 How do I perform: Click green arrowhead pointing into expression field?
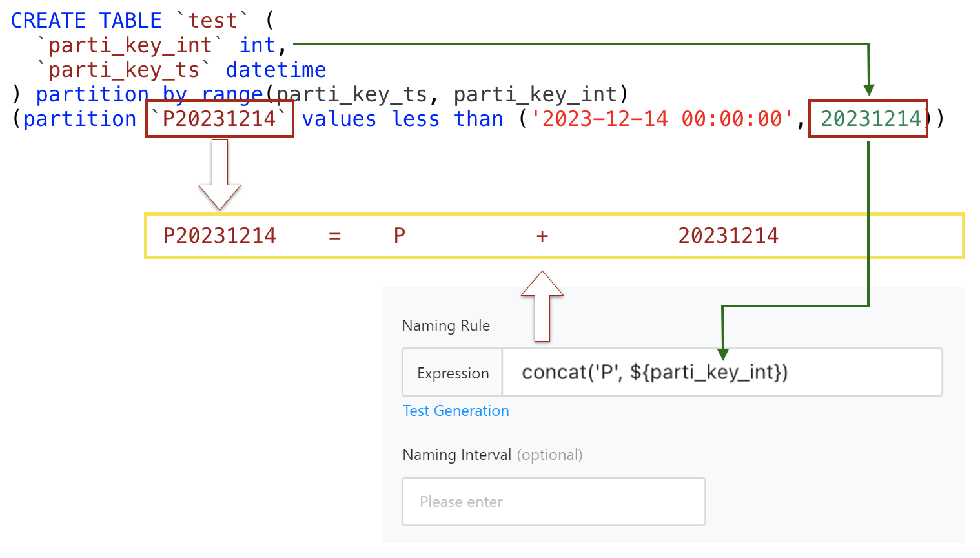tap(723, 354)
